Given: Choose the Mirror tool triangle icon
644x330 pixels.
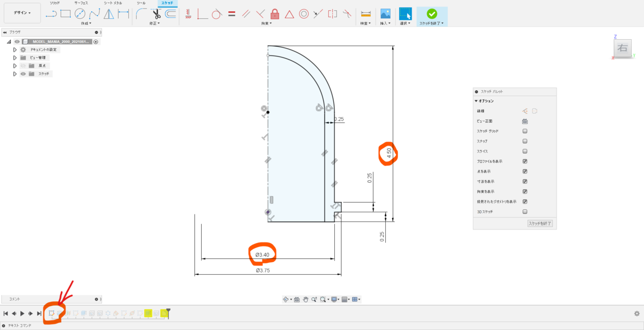Looking at the screenshot, I should [109, 13].
